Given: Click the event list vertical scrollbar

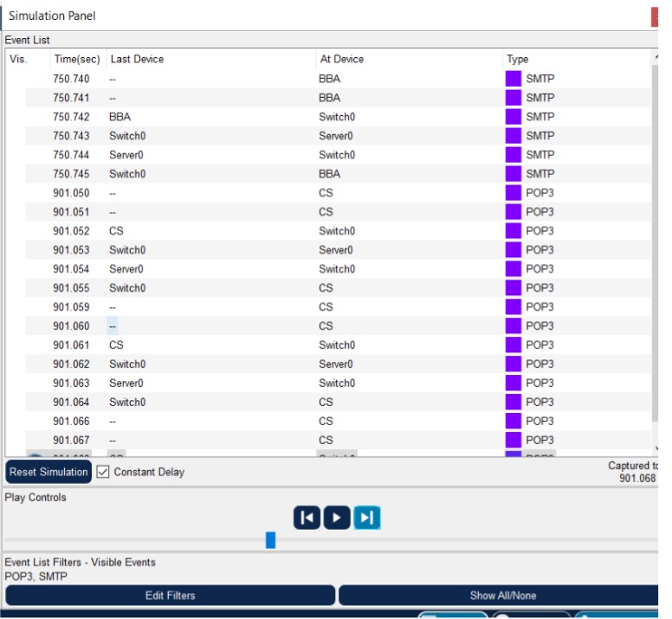Looking at the screenshot, I should [x=655, y=242].
